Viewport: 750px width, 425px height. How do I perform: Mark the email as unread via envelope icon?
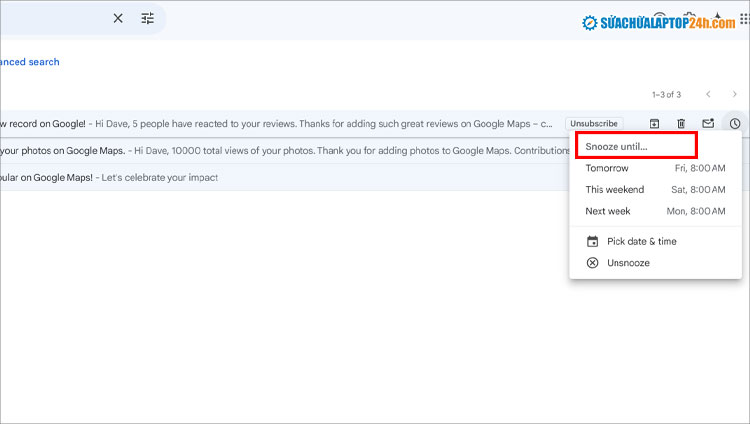pos(708,124)
